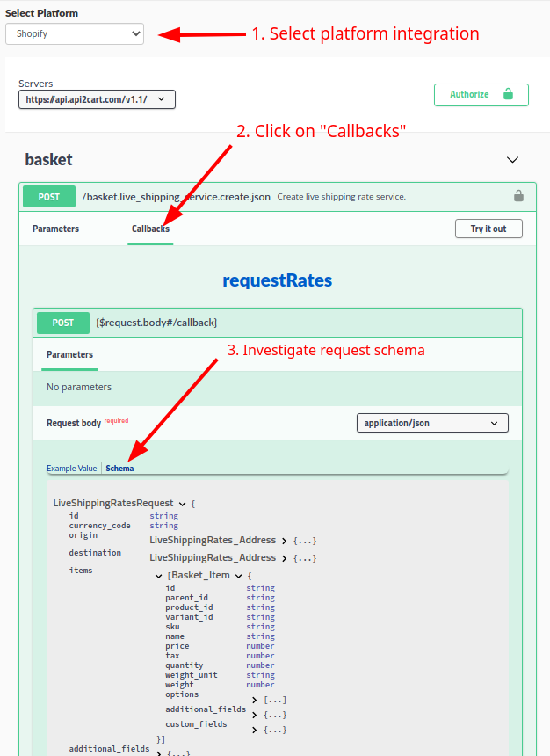This screenshot has width=550, height=756.
Task: Switch to the Callbacks tab
Action: 150,229
